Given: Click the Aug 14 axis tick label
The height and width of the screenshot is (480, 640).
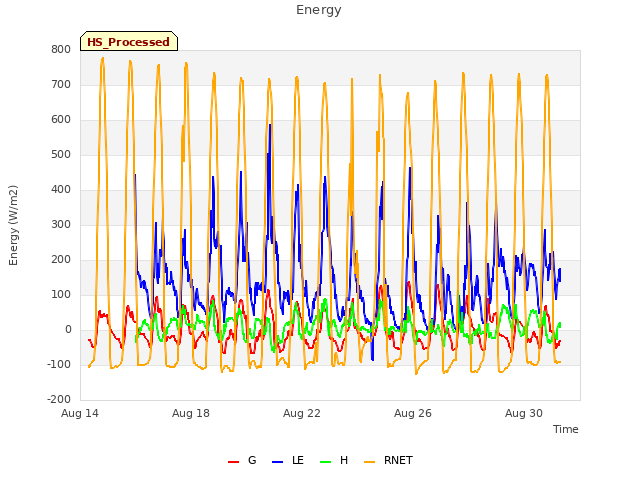Looking at the screenshot, I should coord(80,413).
